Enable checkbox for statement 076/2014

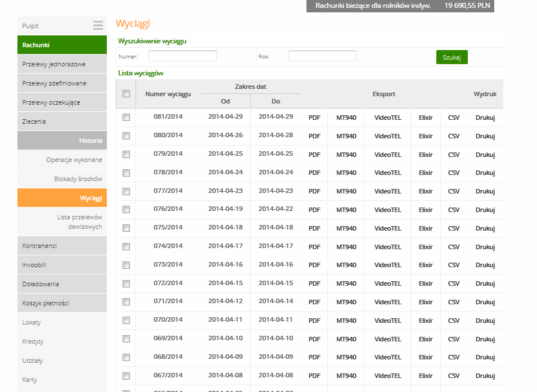127,209
